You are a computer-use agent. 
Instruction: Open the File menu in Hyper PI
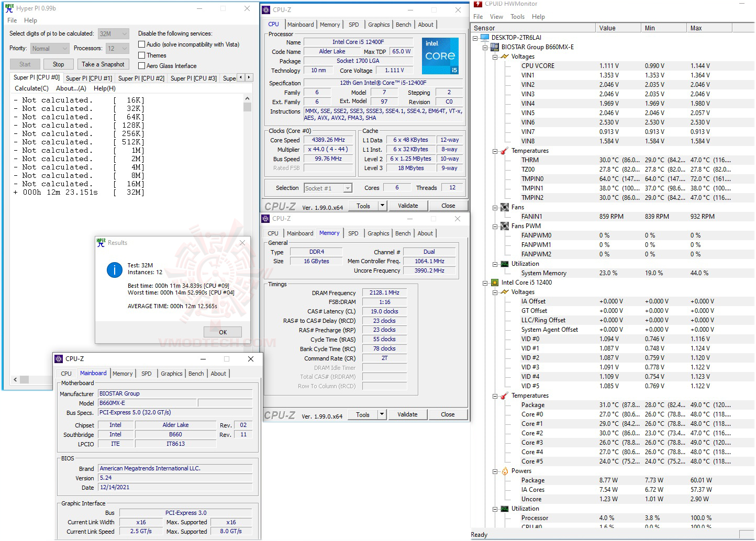12,20
